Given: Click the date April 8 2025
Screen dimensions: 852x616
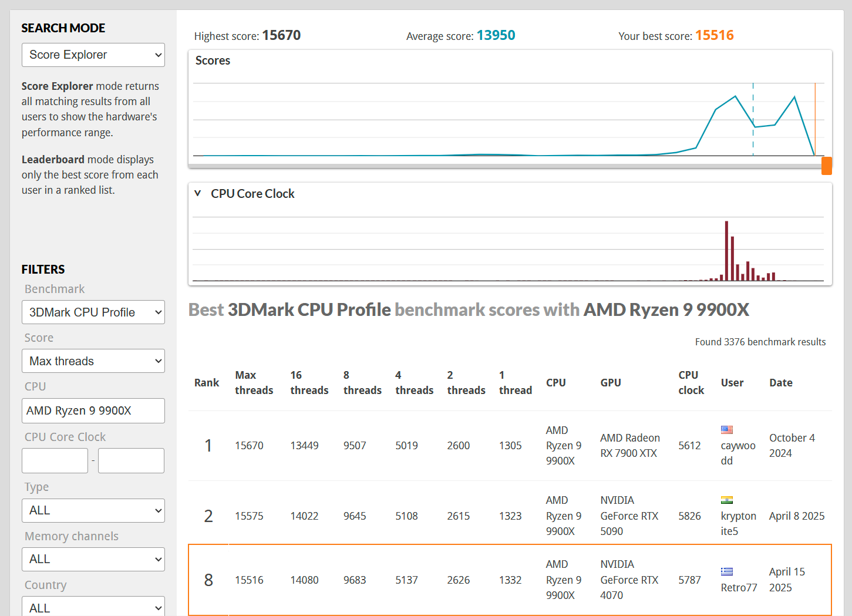Looking at the screenshot, I should click(797, 516).
